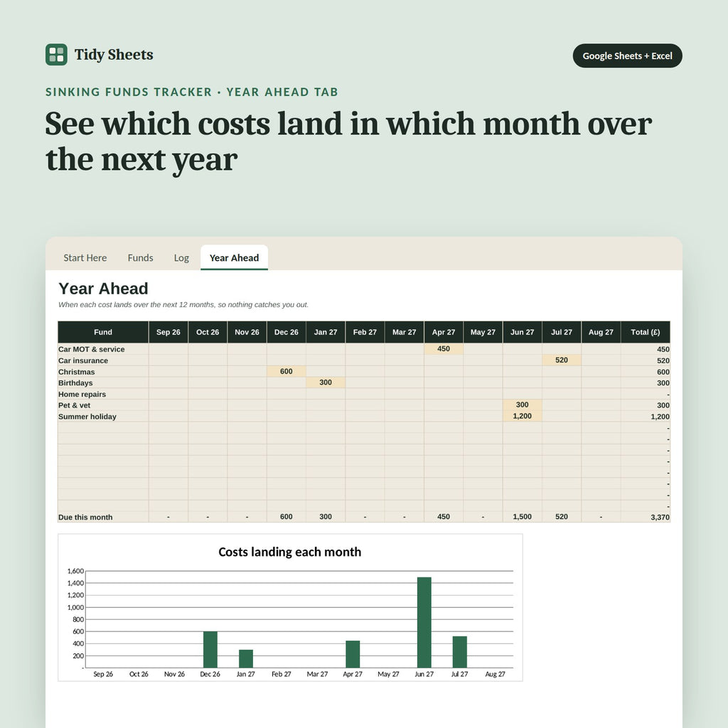The width and height of the screenshot is (728, 728).
Task: Select the Dec 26 column header
Action: tap(287, 332)
